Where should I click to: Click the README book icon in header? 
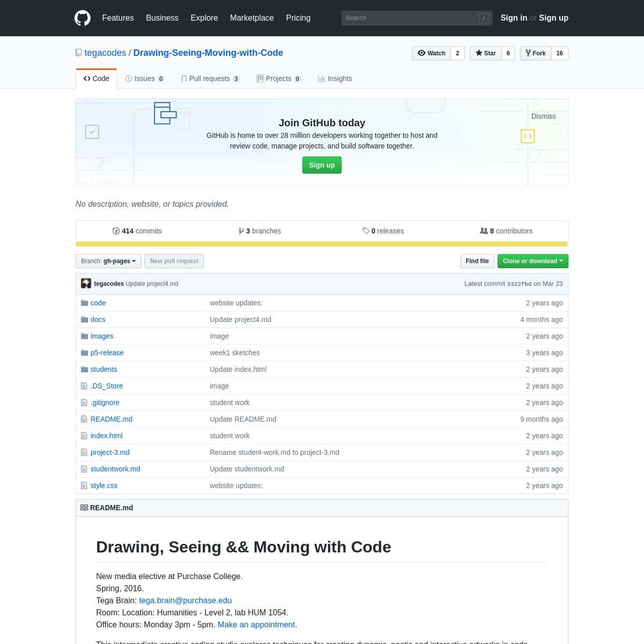(84, 508)
